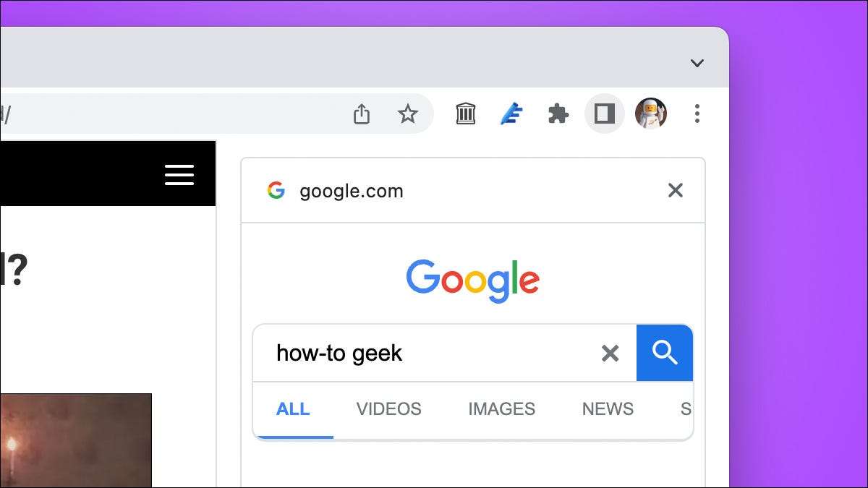Click the Google logo in side panel
The width and height of the screenshot is (868, 488).
(x=472, y=281)
